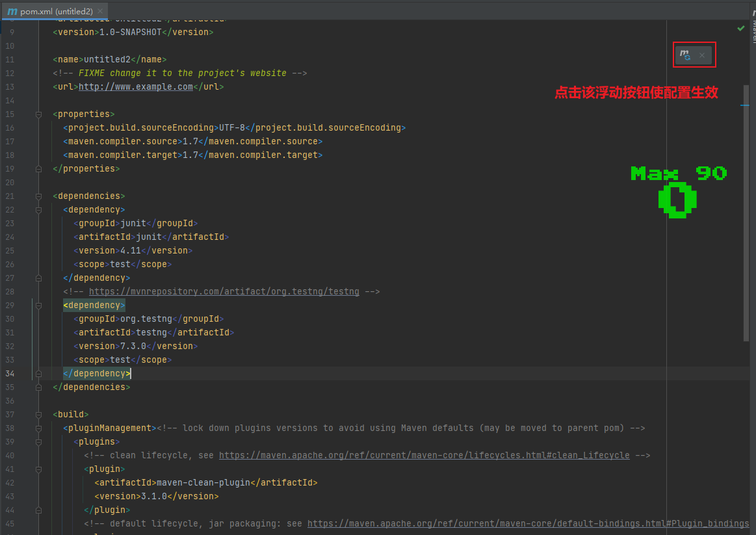756x535 pixels.
Task: Collapse the testng <dependency> block on line 29
Action: tap(38, 305)
